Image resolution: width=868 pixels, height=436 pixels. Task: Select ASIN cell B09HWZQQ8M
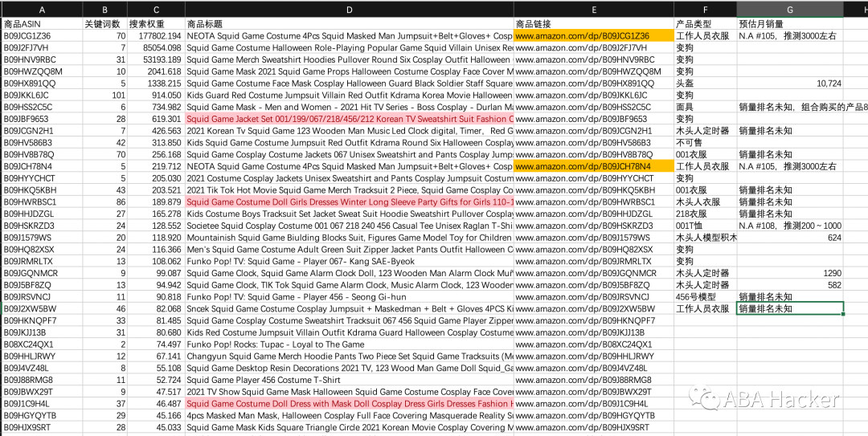(42, 71)
